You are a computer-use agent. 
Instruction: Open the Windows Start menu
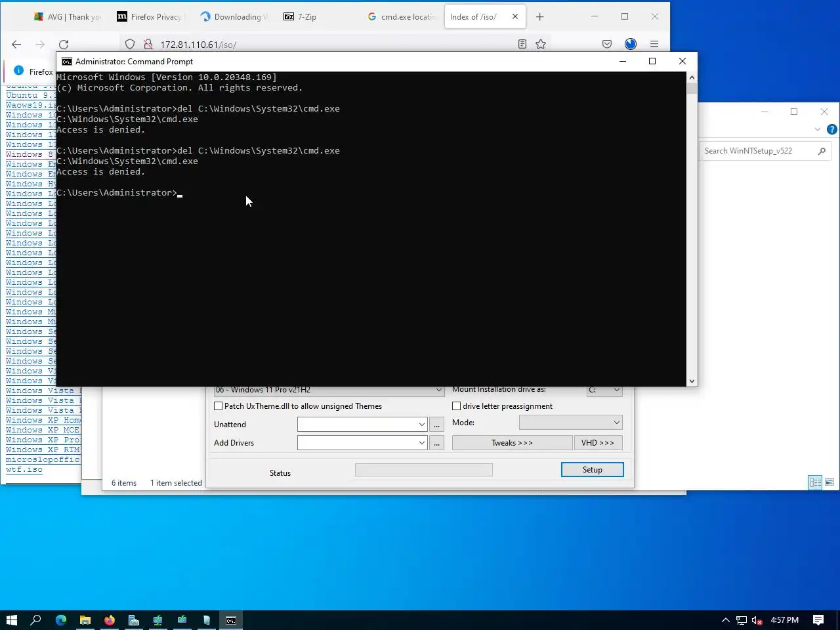[x=11, y=620]
